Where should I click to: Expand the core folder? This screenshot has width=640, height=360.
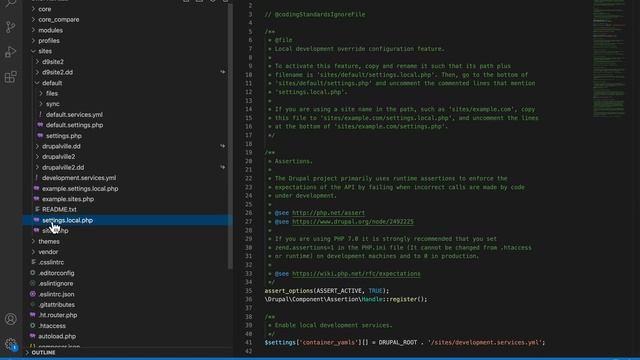click(x=33, y=9)
